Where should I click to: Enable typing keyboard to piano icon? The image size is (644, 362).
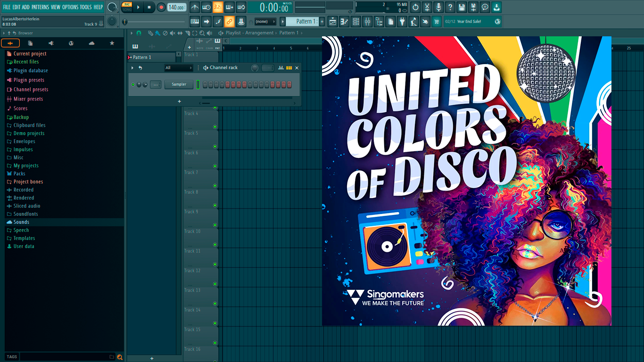(195, 21)
